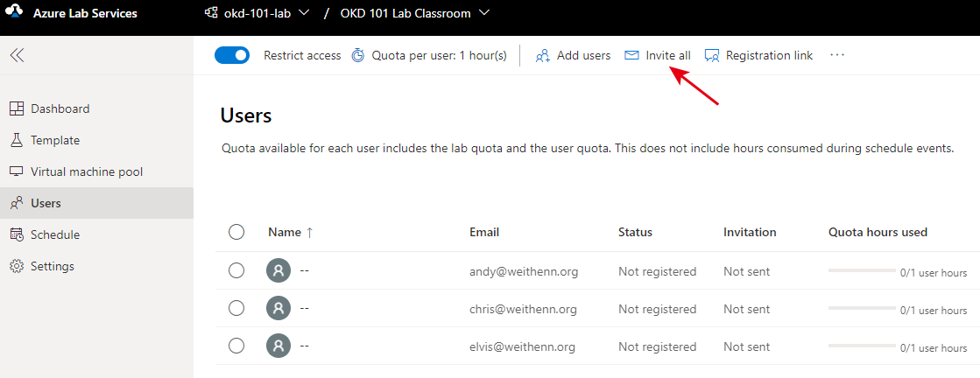Click the Registration link button label
This screenshot has height=378, width=980.
point(770,56)
